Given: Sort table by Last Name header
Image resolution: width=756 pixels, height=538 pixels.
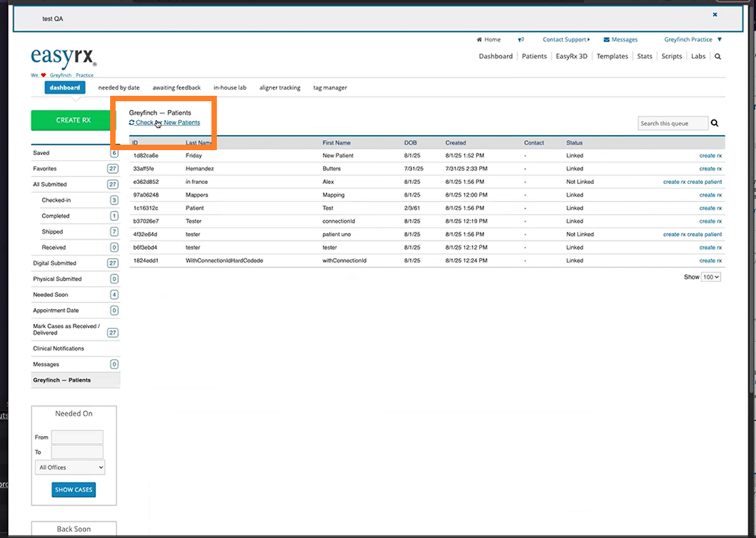Looking at the screenshot, I should [199, 143].
